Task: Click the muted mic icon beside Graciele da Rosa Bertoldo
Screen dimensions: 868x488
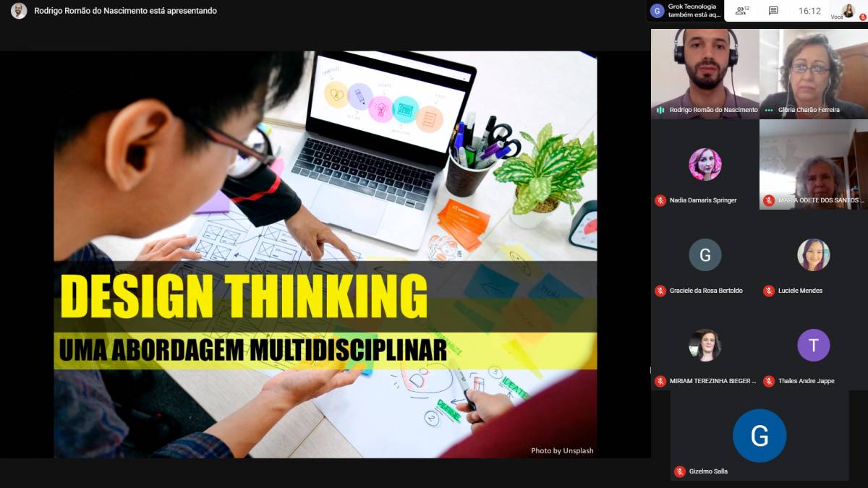Action: (660, 291)
